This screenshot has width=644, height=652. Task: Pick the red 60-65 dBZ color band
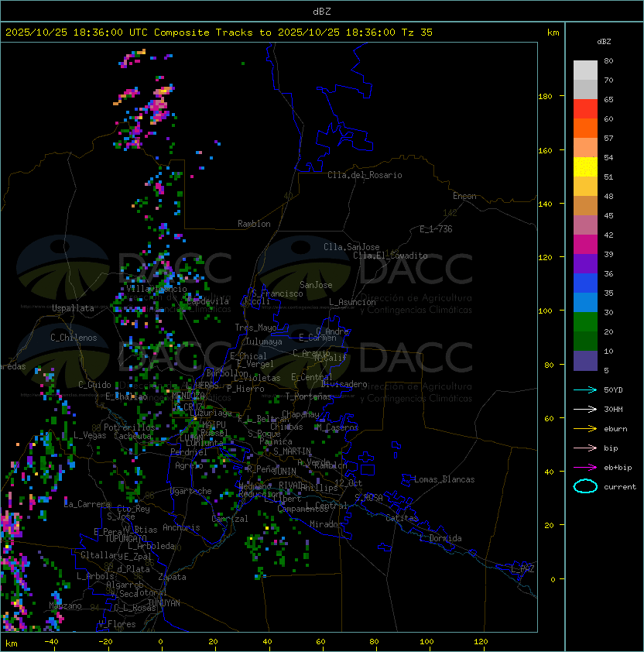point(585,109)
